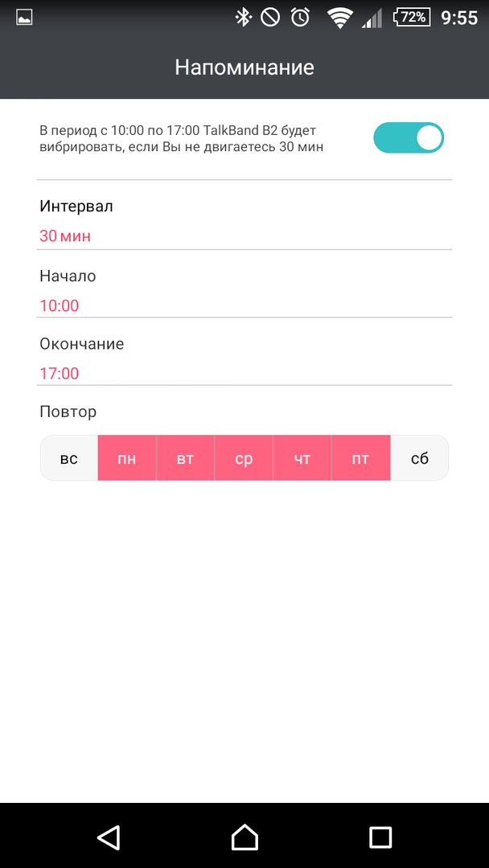The image size is (489, 868).
Task: Open the interval selector showing 30 мин
Action: coord(65,236)
